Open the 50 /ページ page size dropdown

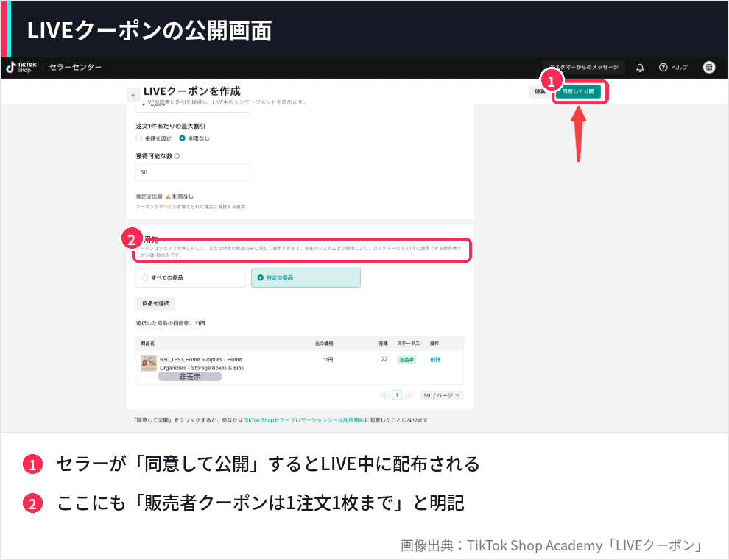[441, 395]
